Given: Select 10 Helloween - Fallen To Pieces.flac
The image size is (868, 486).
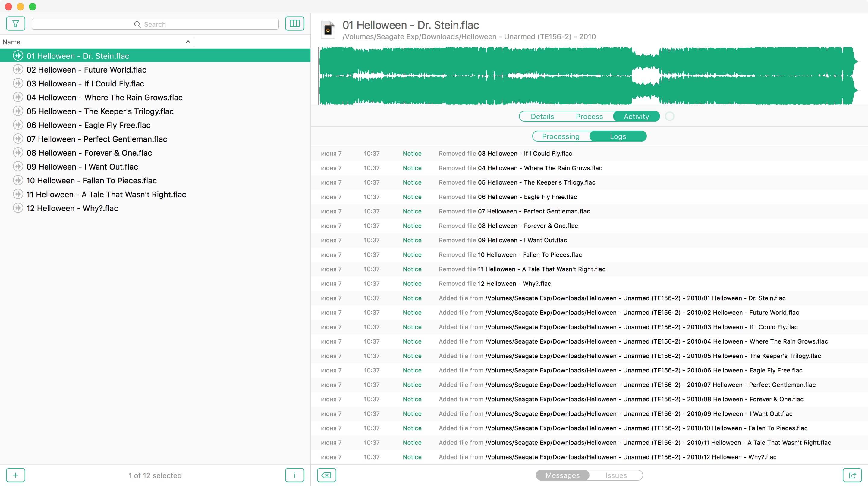Looking at the screenshot, I should pos(155,180).
